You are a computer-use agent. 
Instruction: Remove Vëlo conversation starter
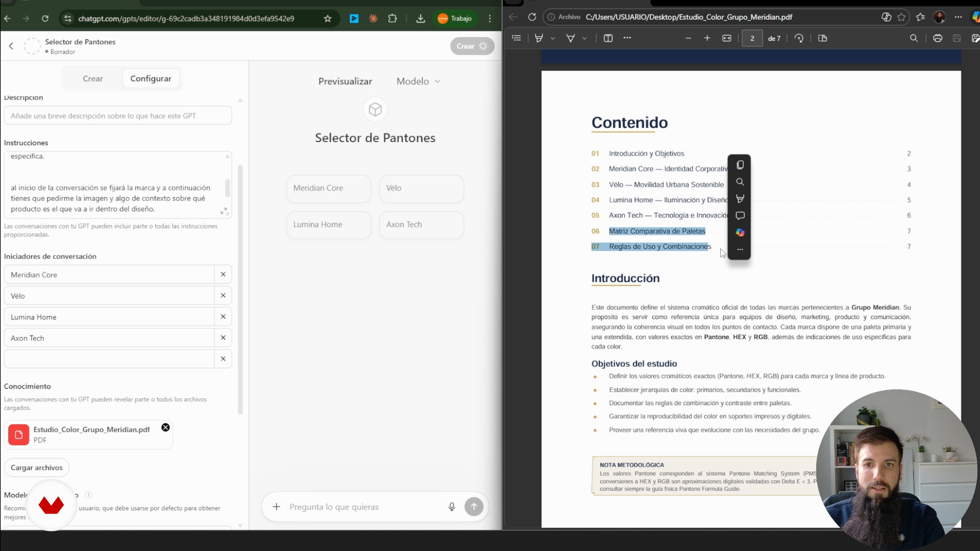[x=223, y=295]
